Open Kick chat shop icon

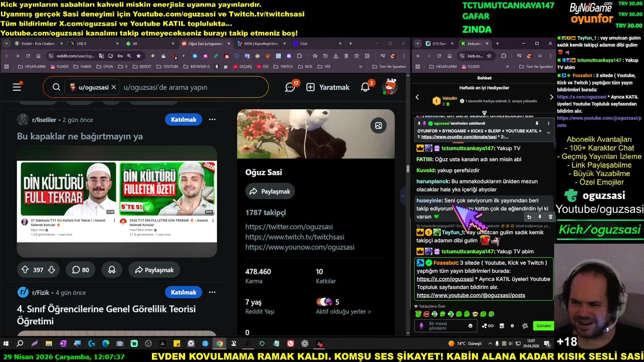(x=502, y=326)
